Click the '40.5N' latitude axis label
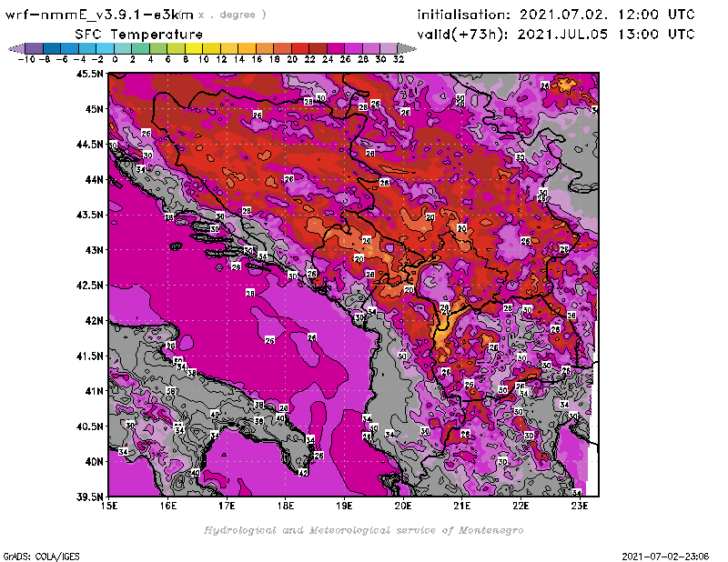 [89, 427]
